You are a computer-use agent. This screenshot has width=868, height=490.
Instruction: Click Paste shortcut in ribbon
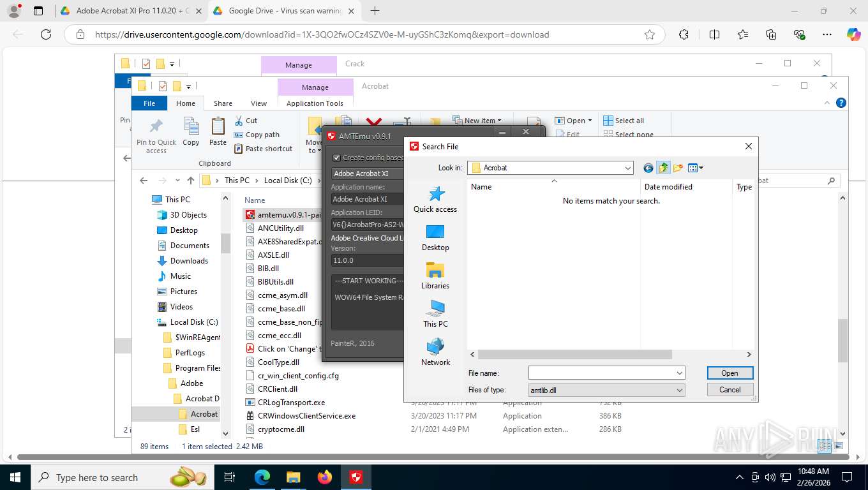click(x=263, y=149)
